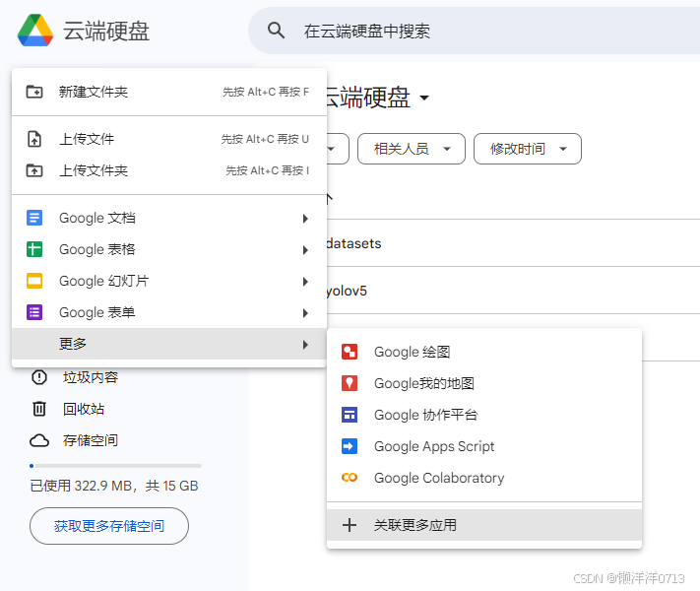Expand the 更多 submenu arrow
This screenshot has width=700, height=591.
(x=305, y=345)
